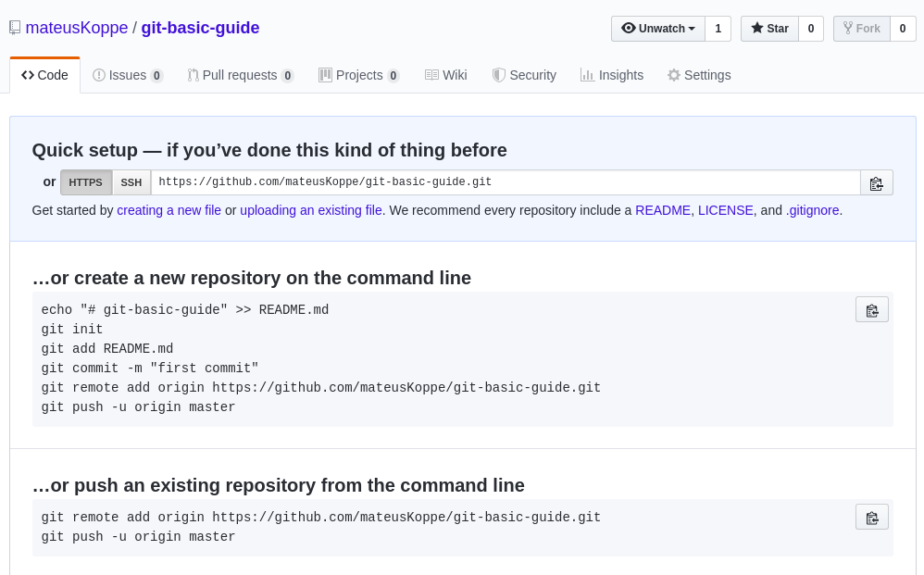The image size is (924, 575).
Task: Open the README recommendation link
Action: (x=663, y=210)
